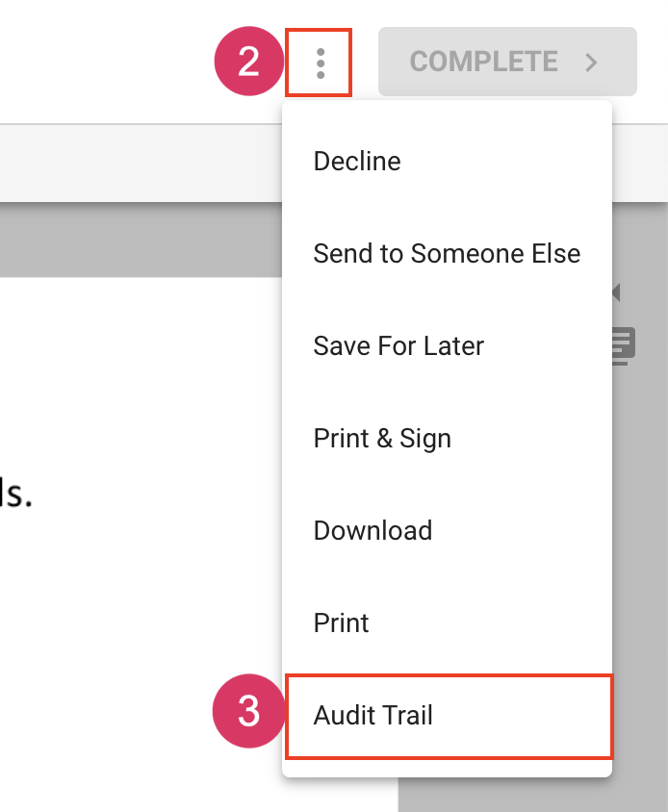The height and width of the screenshot is (812, 668).
Task: Click the COMPLETE button
Action: click(x=484, y=63)
